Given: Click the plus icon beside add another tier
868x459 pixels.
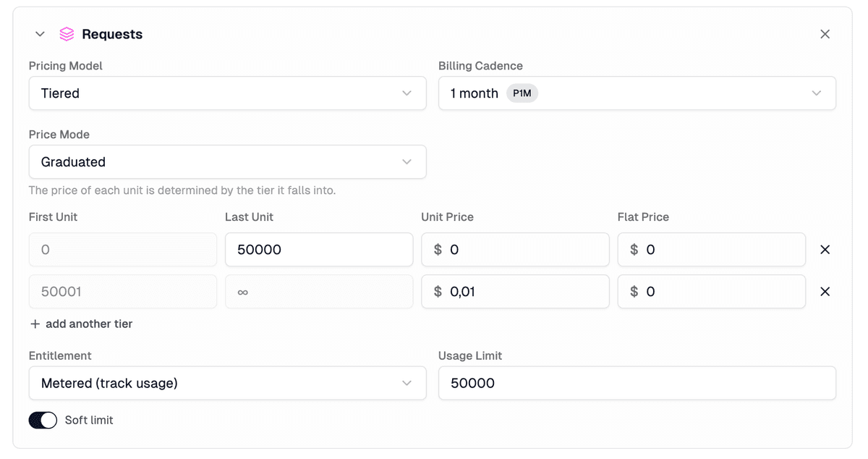Looking at the screenshot, I should [x=35, y=324].
